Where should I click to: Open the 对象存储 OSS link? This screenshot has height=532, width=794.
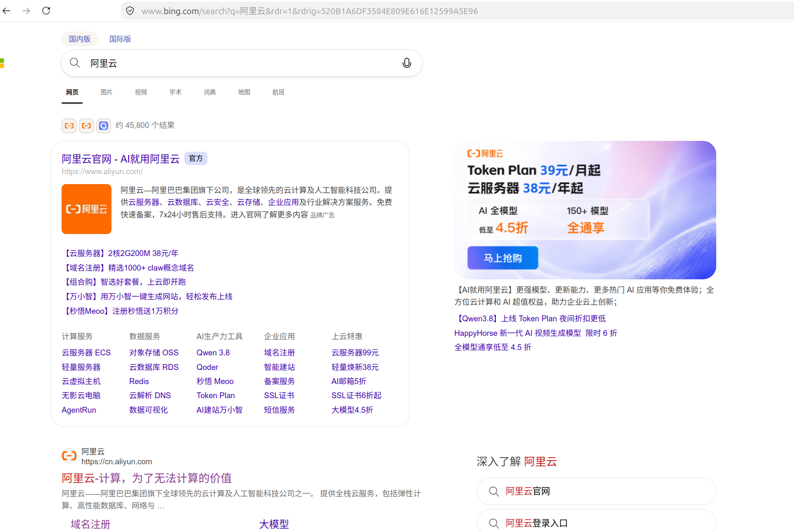tap(154, 353)
